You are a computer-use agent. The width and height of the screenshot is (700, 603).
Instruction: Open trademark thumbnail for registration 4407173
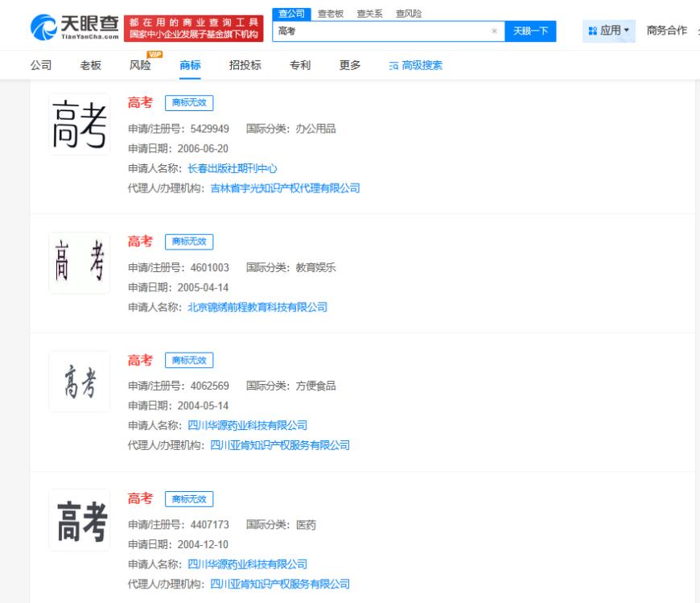80,520
